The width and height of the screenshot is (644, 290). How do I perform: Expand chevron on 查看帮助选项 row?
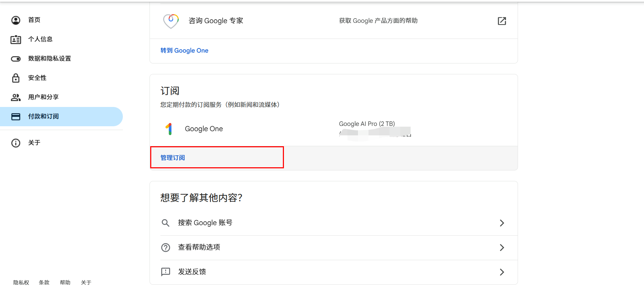pyautogui.click(x=502, y=248)
